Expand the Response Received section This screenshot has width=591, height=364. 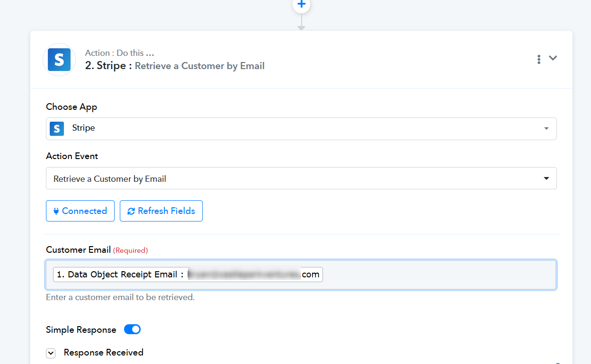[x=51, y=353]
